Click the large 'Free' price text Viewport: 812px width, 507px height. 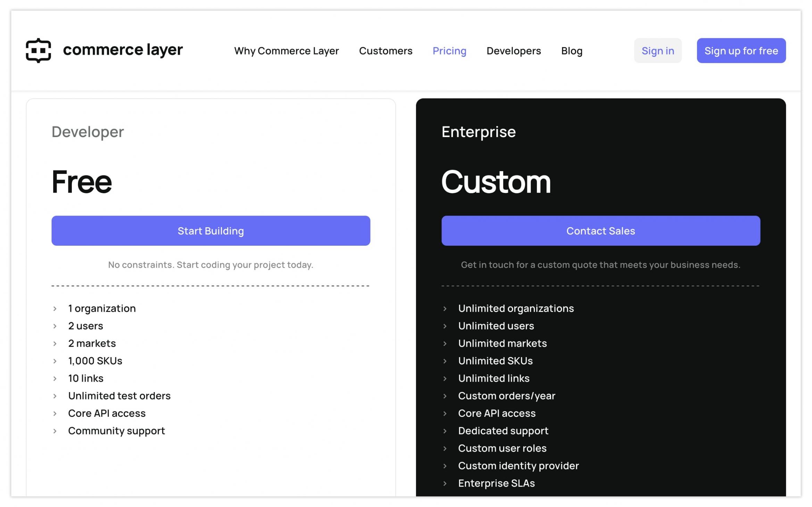pyautogui.click(x=82, y=181)
